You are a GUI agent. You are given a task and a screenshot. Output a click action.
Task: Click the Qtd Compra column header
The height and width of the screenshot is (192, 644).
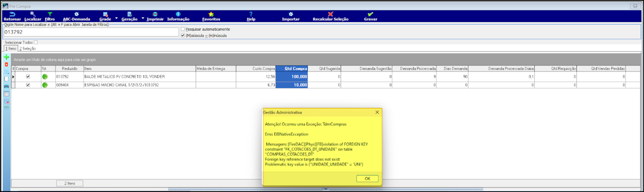pos(292,68)
